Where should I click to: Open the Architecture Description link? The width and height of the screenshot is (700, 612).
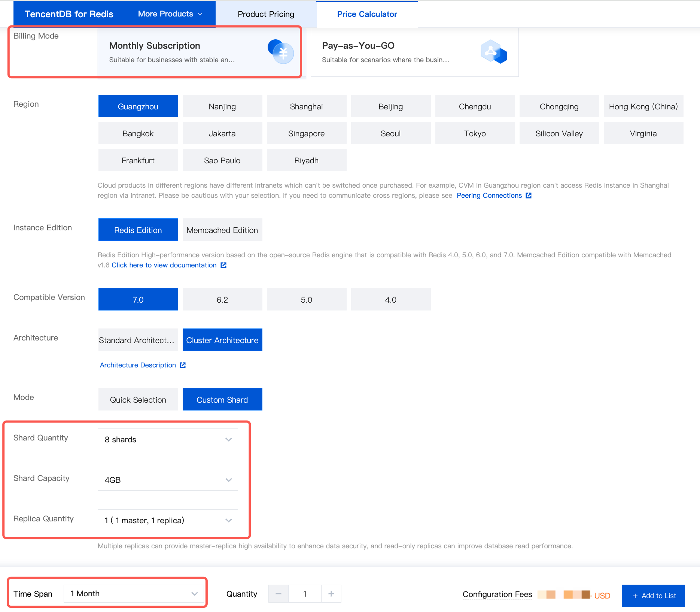click(138, 365)
